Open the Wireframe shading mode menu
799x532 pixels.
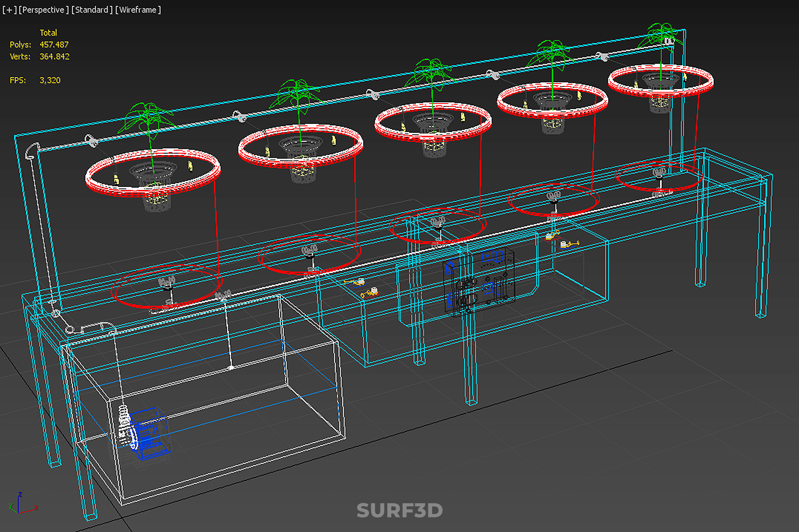138,10
